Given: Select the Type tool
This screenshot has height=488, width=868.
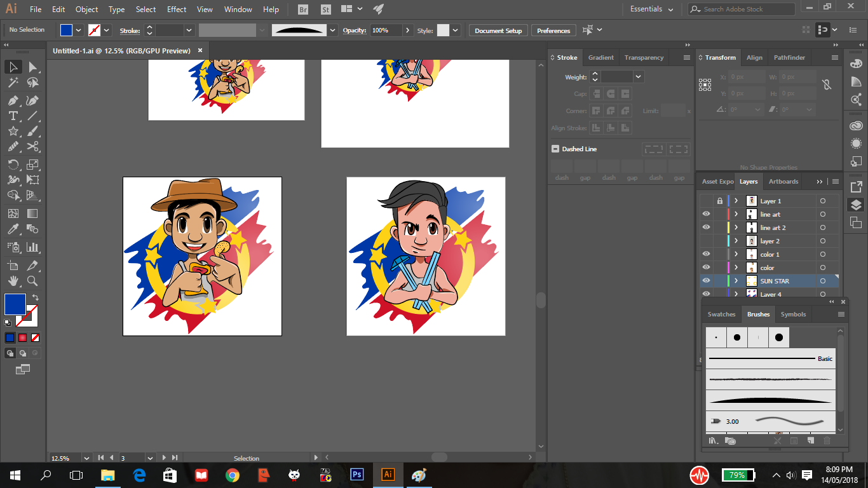Looking at the screenshot, I should pyautogui.click(x=13, y=116).
